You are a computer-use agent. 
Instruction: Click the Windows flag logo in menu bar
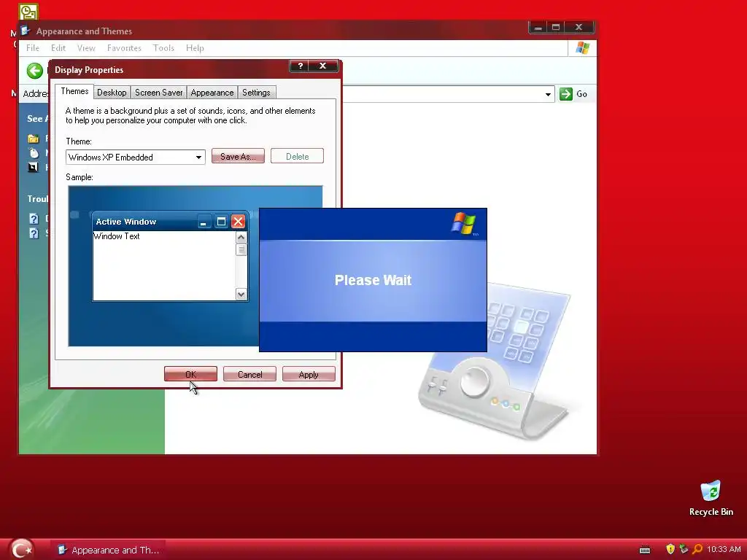point(582,47)
